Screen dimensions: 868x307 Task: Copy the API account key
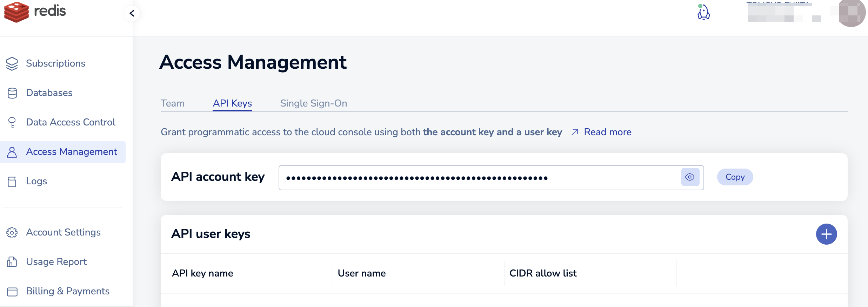point(735,177)
